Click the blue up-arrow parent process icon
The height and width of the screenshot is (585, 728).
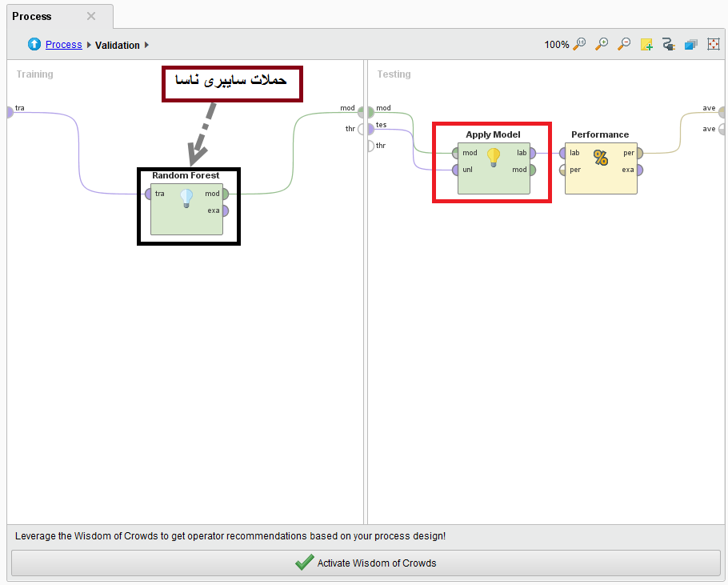pos(34,44)
